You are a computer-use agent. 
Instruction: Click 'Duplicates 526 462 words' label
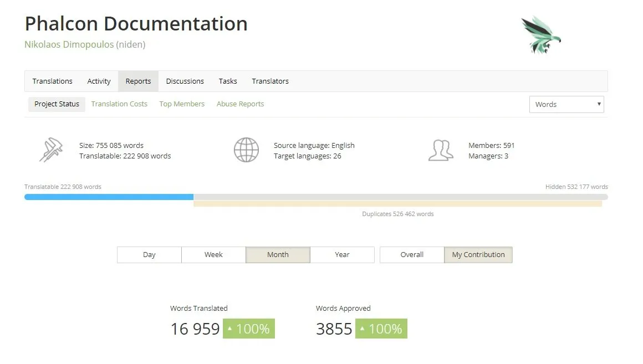398,214
